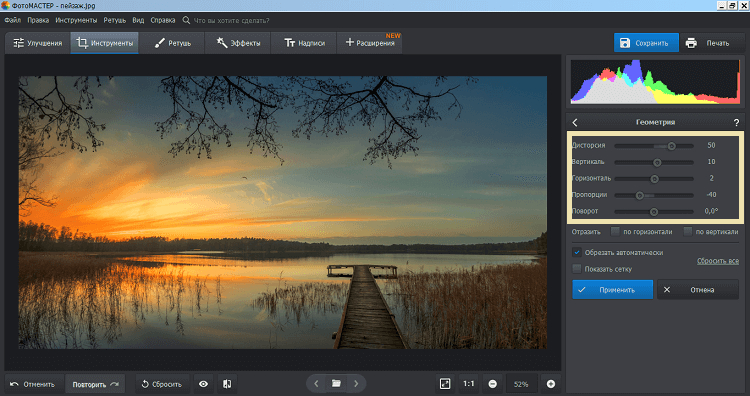Image resolution: width=750 pixels, height=396 pixels.
Task: Click the fit-to-screen icon
Action: (445, 384)
